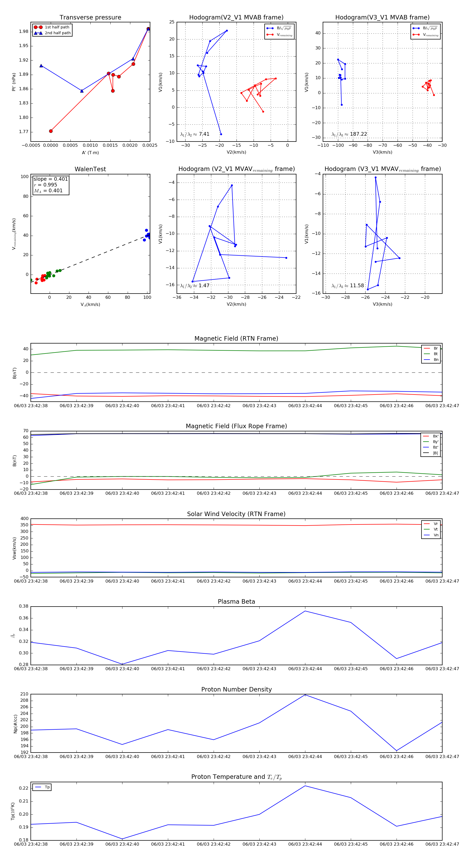Click the "0.38" tick in Plasma Beta
The height and width of the screenshot is (868, 473).
24,606
